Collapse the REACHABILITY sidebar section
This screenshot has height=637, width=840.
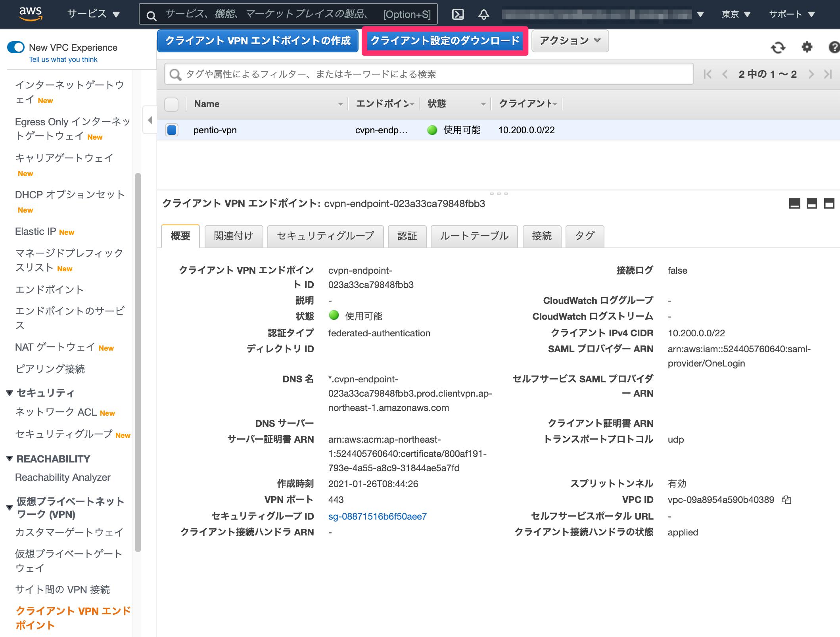tap(10, 459)
